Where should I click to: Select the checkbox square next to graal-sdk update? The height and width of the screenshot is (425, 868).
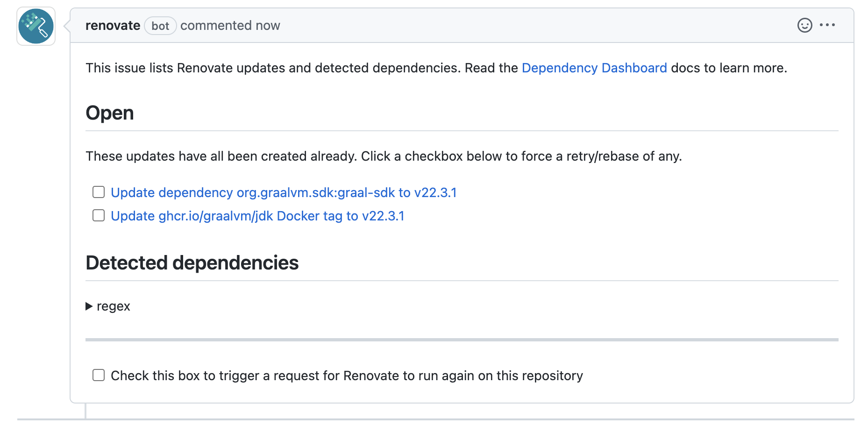[x=98, y=192]
